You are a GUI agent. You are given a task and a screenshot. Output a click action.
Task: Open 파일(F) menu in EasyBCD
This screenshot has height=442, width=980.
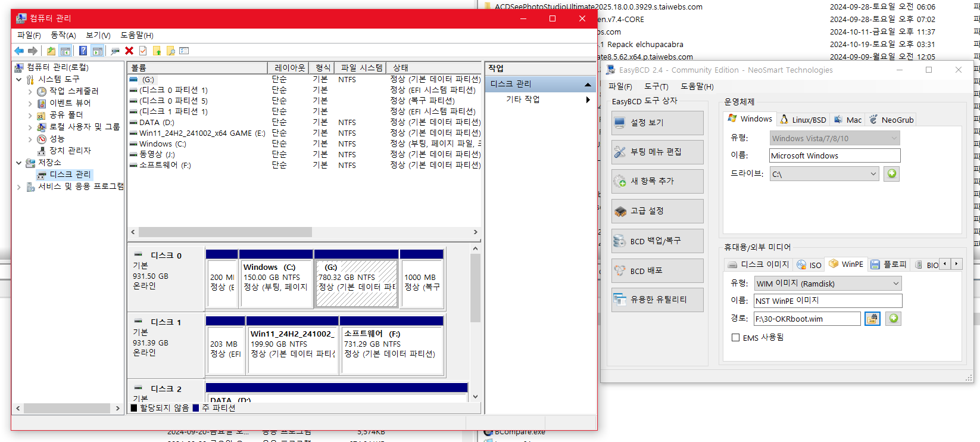(x=620, y=87)
